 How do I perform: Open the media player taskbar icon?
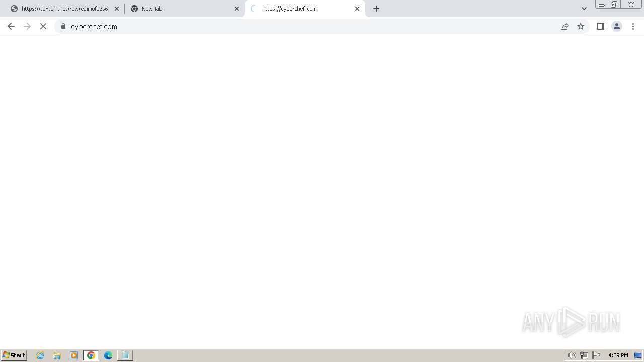point(74,355)
